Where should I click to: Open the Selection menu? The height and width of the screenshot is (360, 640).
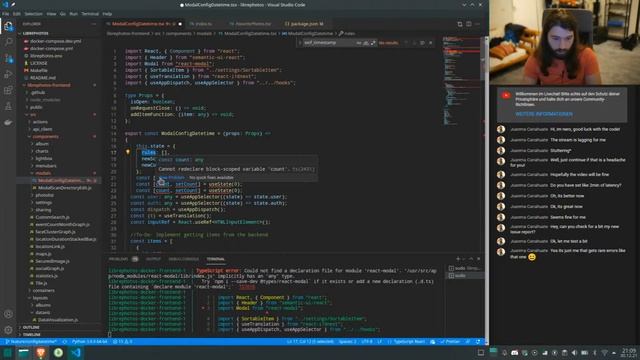coord(33,14)
